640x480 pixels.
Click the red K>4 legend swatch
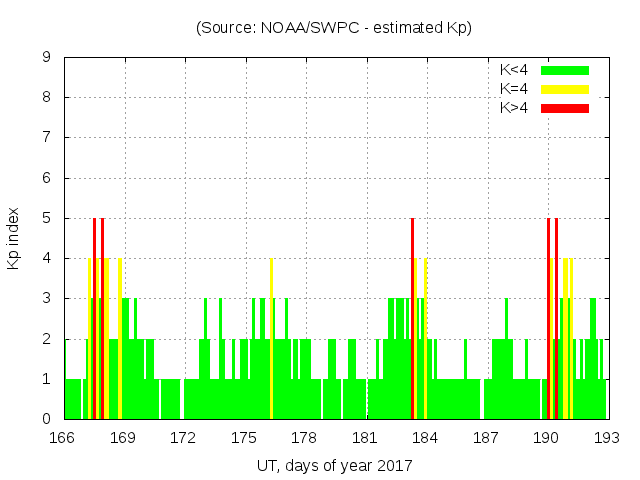[565, 108]
